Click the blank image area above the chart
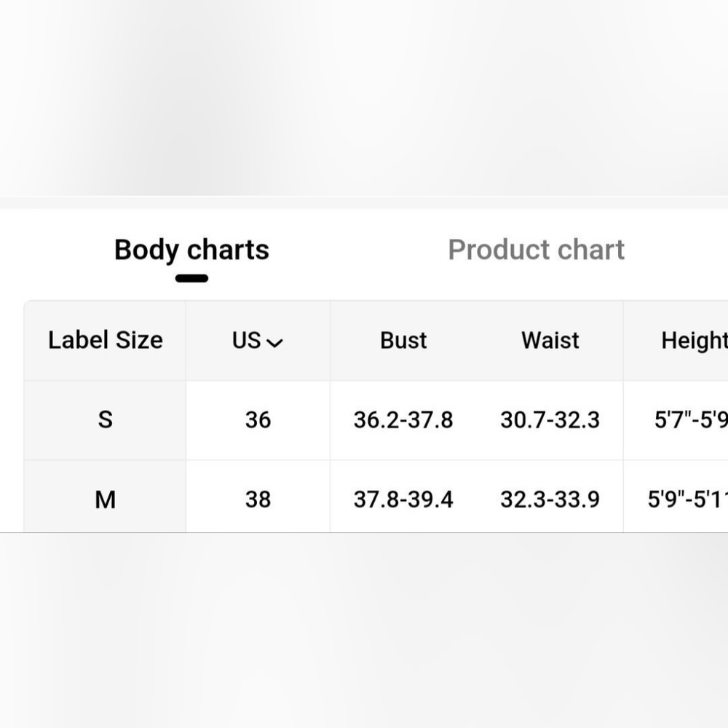This screenshot has height=728, width=728. 364,95
